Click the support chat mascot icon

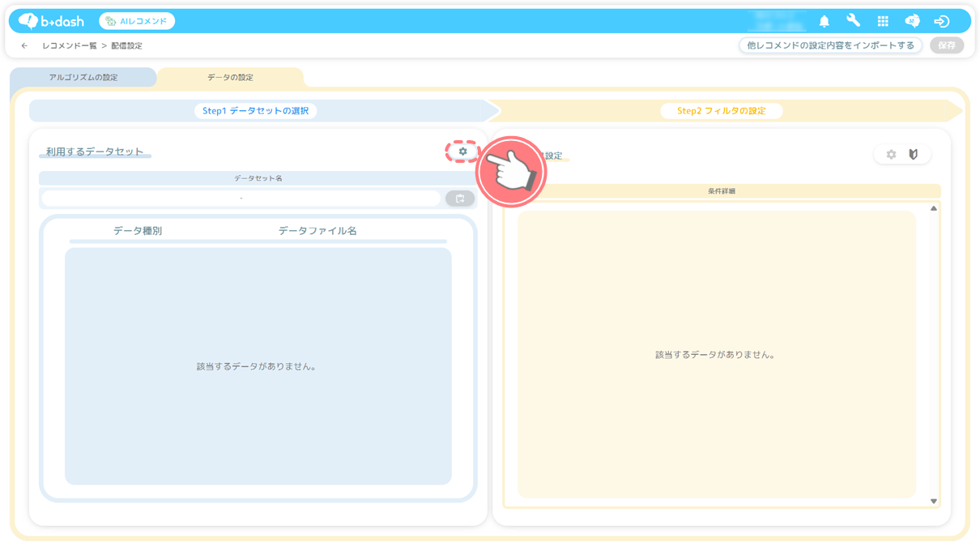coord(912,21)
